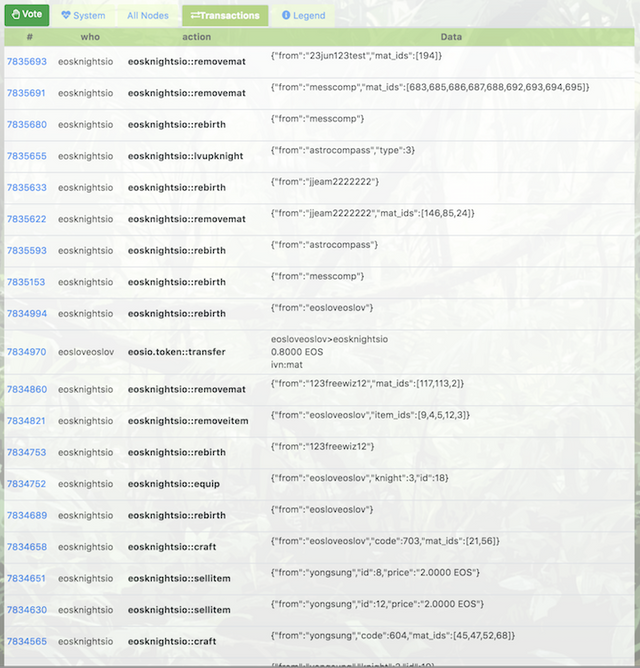Open transaction 7835153

26,282
